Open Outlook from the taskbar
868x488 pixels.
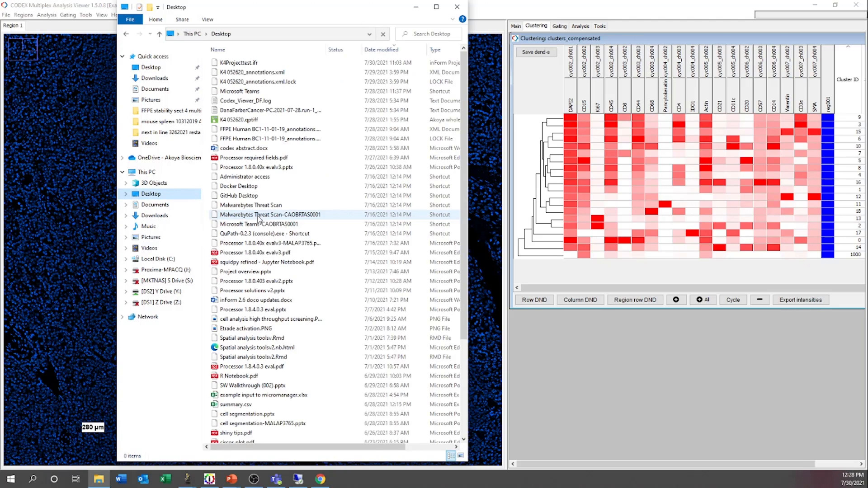click(x=143, y=479)
